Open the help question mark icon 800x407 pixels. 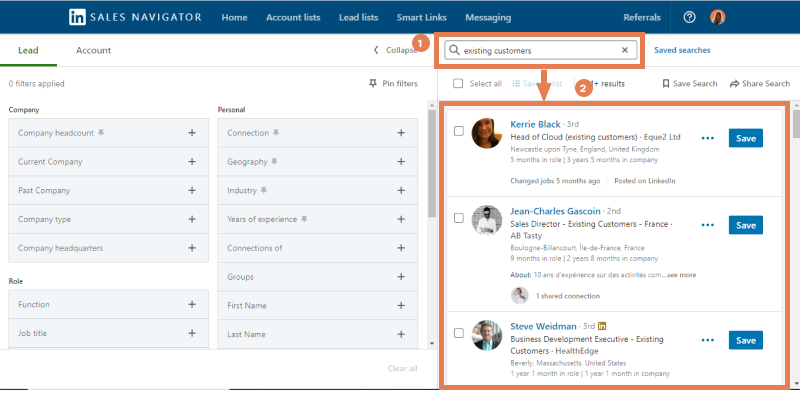[689, 17]
